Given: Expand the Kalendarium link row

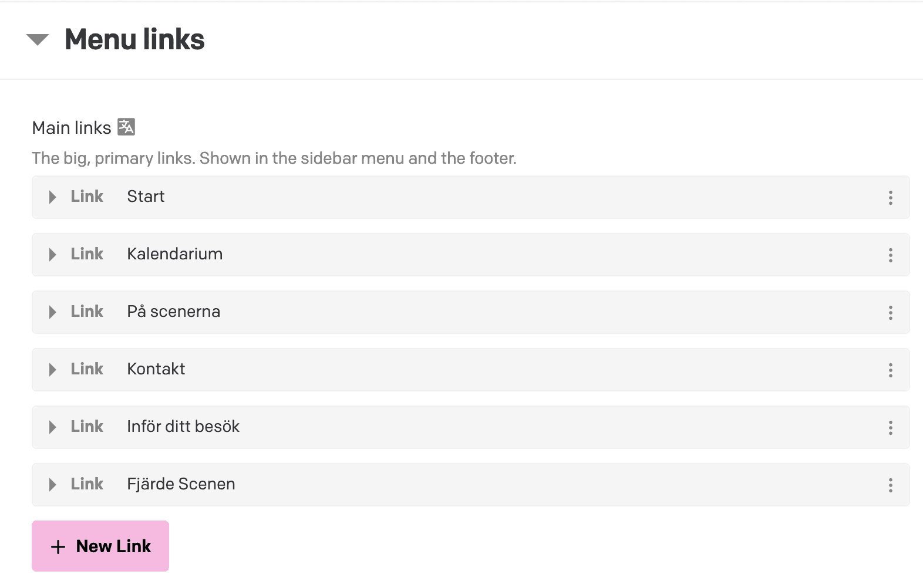Looking at the screenshot, I should [x=53, y=255].
